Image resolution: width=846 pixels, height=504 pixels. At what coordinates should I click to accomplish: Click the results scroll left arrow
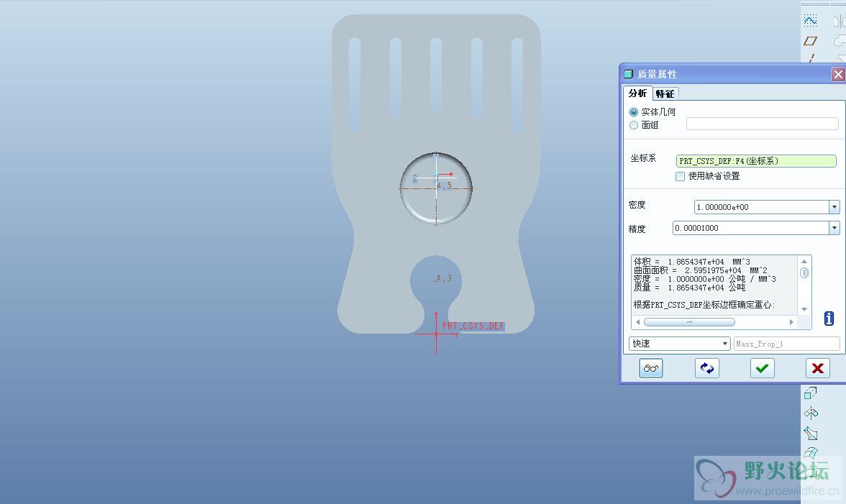637,322
